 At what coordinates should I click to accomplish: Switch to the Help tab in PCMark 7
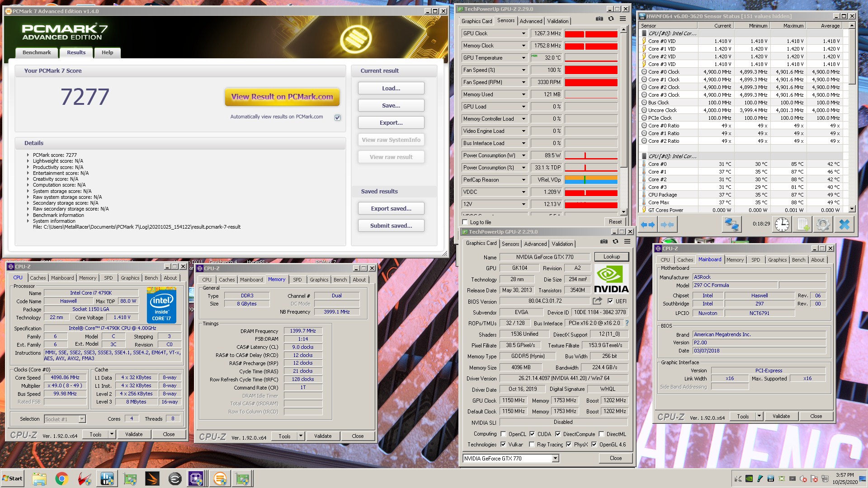107,52
